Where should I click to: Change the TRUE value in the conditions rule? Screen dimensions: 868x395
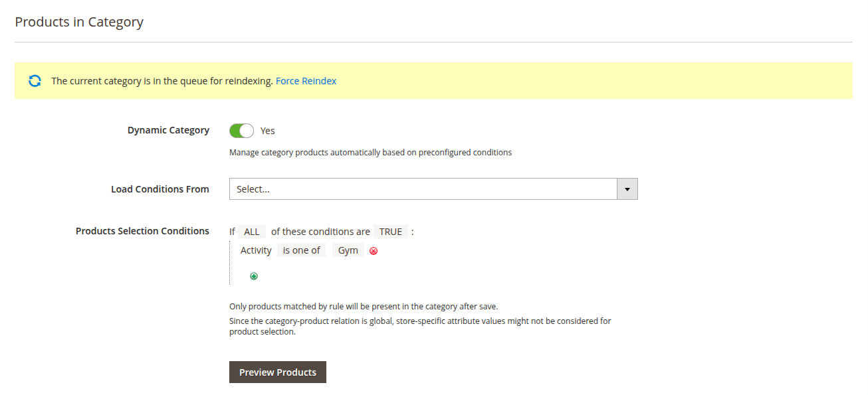coord(391,232)
